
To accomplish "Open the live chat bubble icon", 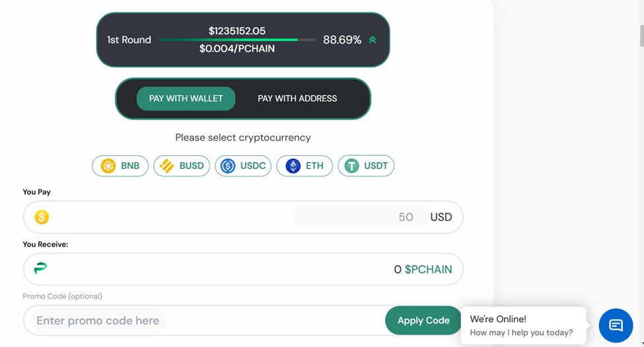I will click(x=616, y=325).
